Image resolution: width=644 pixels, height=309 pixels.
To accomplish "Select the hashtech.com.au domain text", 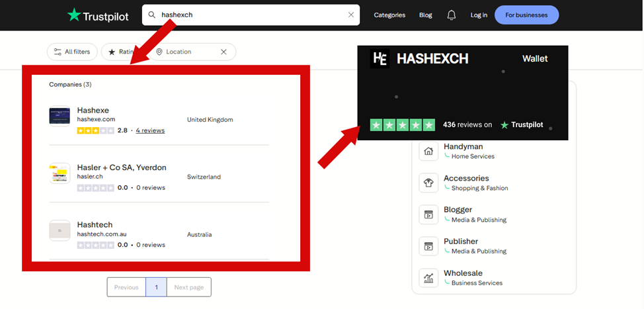I will point(102,234).
